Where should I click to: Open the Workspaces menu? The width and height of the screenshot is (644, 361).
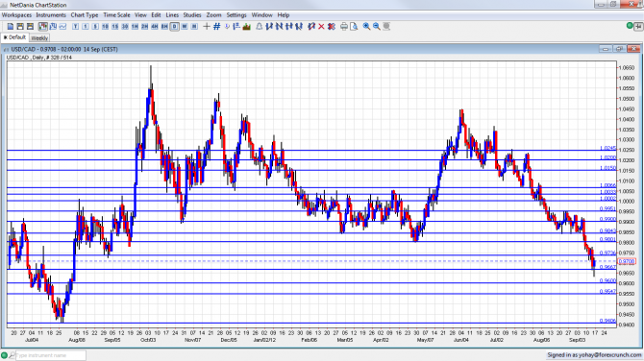(16, 15)
